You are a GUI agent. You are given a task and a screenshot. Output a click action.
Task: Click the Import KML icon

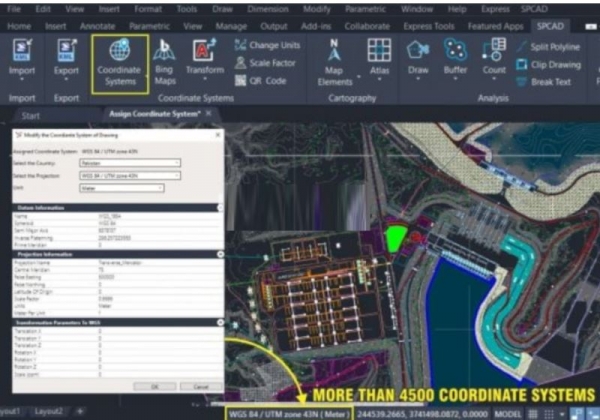coord(22,51)
